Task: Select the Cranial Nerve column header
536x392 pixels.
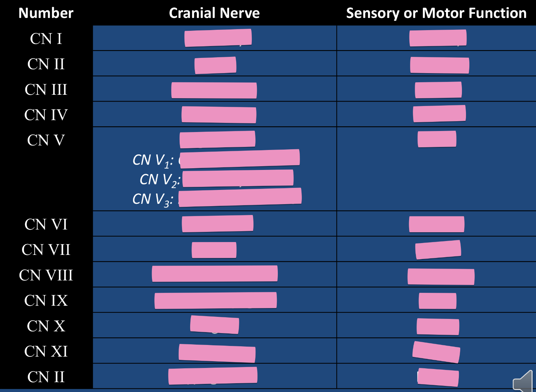Action: click(214, 13)
